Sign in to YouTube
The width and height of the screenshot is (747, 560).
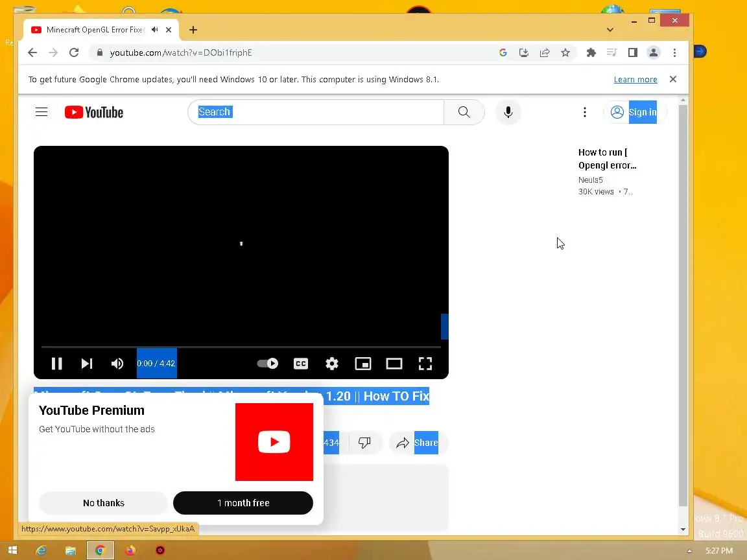(x=634, y=112)
